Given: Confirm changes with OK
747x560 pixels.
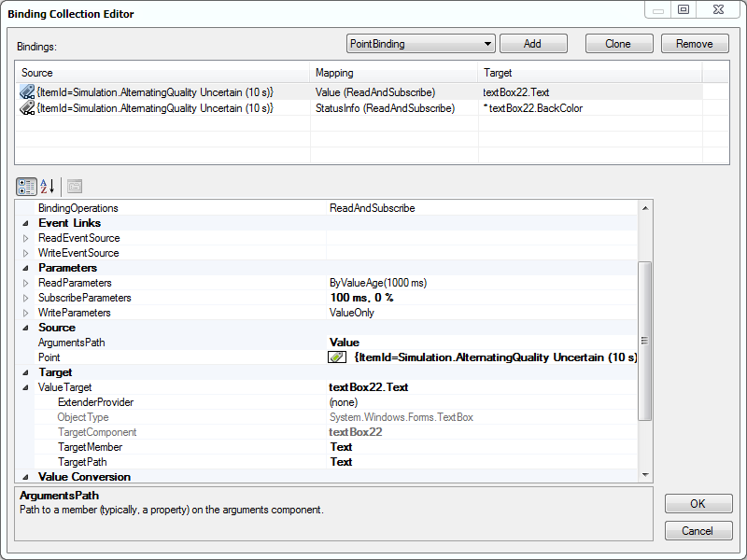Looking at the screenshot, I should [x=698, y=504].
